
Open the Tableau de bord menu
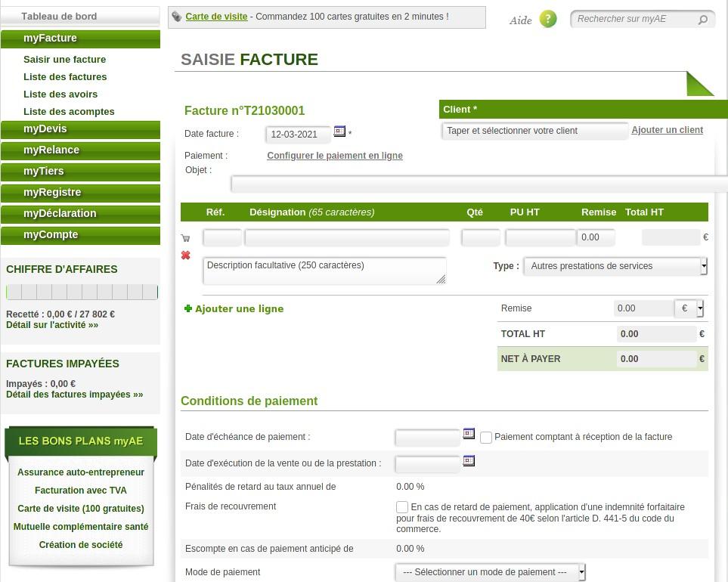(x=80, y=16)
